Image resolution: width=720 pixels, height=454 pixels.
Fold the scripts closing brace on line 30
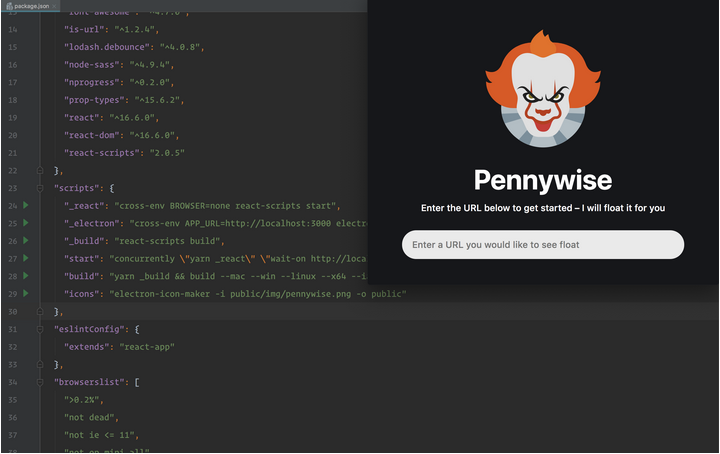[x=40, y=311]
